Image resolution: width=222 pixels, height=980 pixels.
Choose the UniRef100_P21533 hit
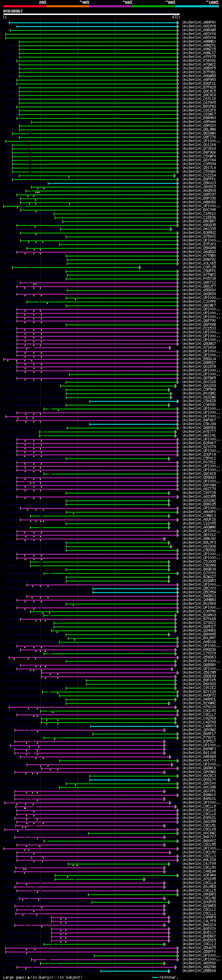(199, 328)
